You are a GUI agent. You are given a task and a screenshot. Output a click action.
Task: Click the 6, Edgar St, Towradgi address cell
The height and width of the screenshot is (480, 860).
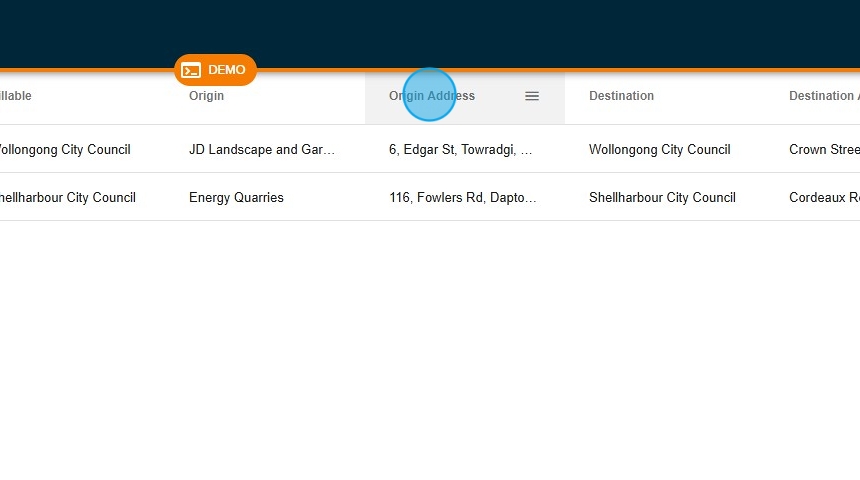pyautogui.click(x=461, y=150)
